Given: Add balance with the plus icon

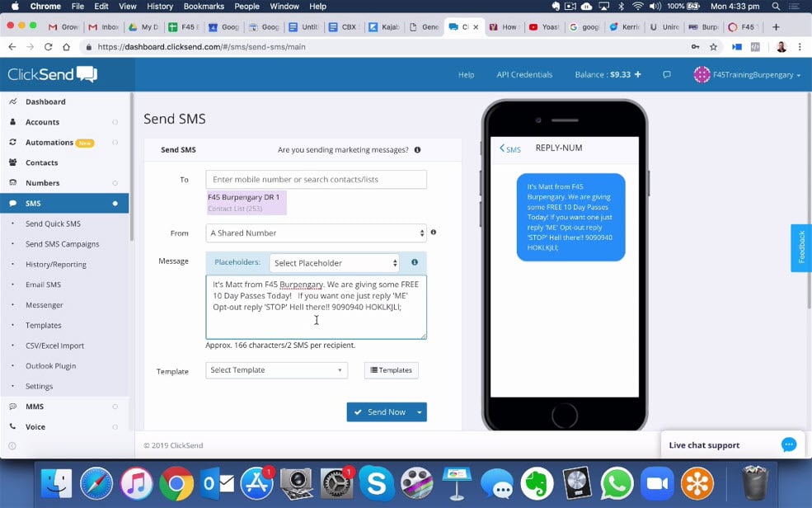Looking at the screenshot, I should 638,74.
